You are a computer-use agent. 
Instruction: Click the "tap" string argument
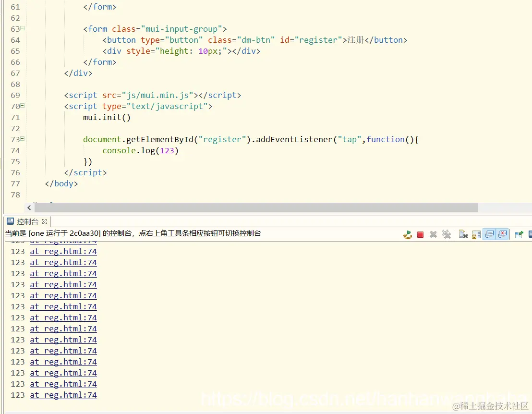point(350,139)
